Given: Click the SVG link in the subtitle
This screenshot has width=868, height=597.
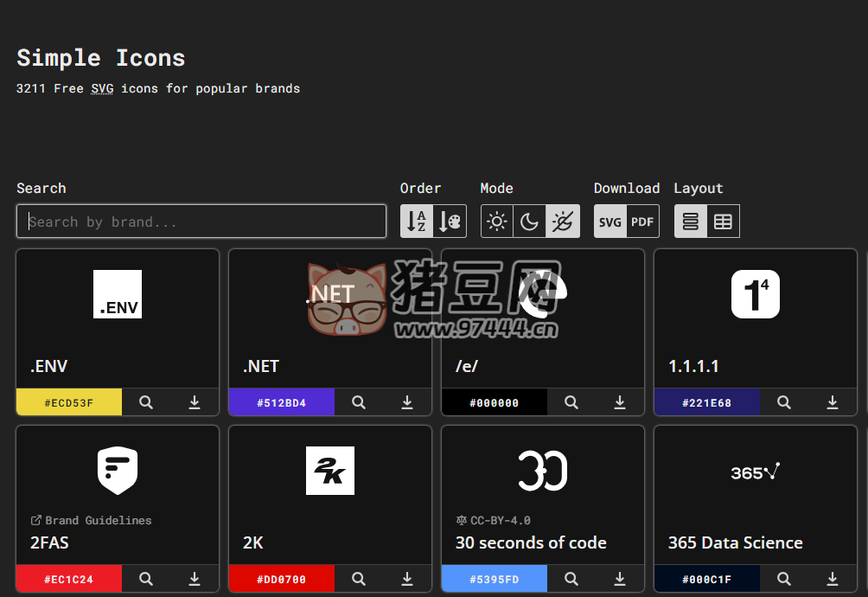Looking at the screenshot, I should [x=101, y=88].
